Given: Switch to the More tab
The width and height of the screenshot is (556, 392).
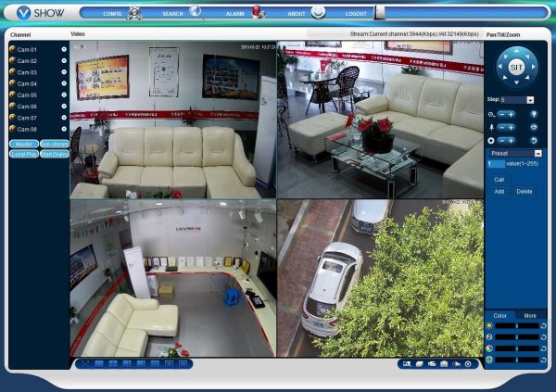Looking at the screenshot, I should 530,315.
